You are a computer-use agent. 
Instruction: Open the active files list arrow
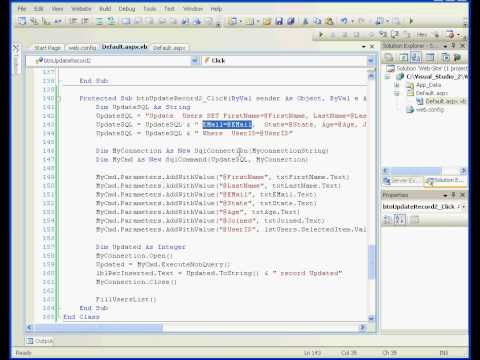coord(364,47)
